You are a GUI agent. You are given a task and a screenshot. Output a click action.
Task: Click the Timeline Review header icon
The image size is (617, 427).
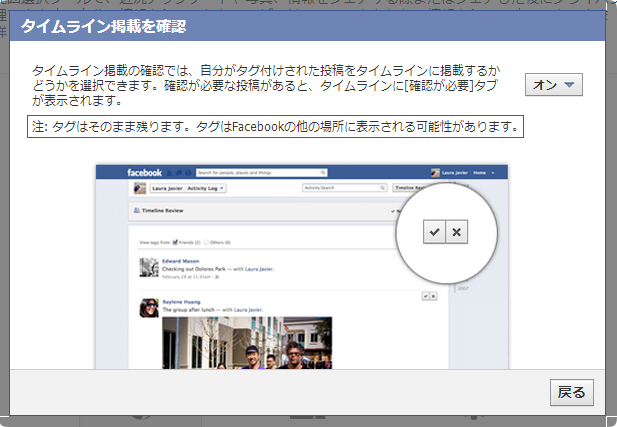[x=137, y=211]
